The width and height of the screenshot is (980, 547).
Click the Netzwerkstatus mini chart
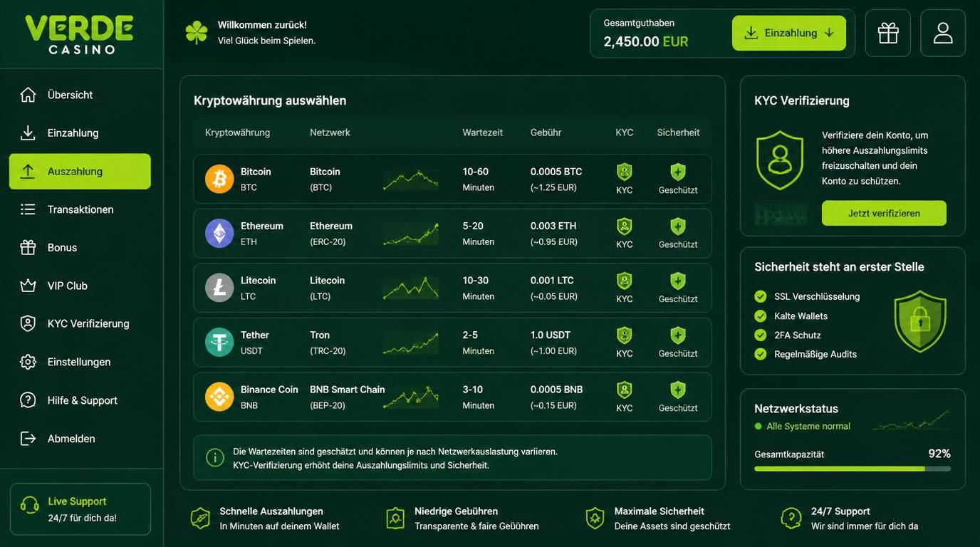coord(912,420)
